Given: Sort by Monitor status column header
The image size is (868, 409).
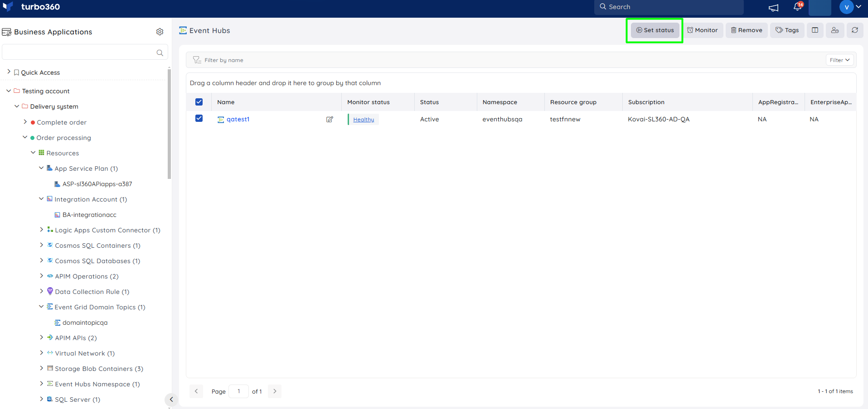Looking at the screenshot, I should point(369,102).
